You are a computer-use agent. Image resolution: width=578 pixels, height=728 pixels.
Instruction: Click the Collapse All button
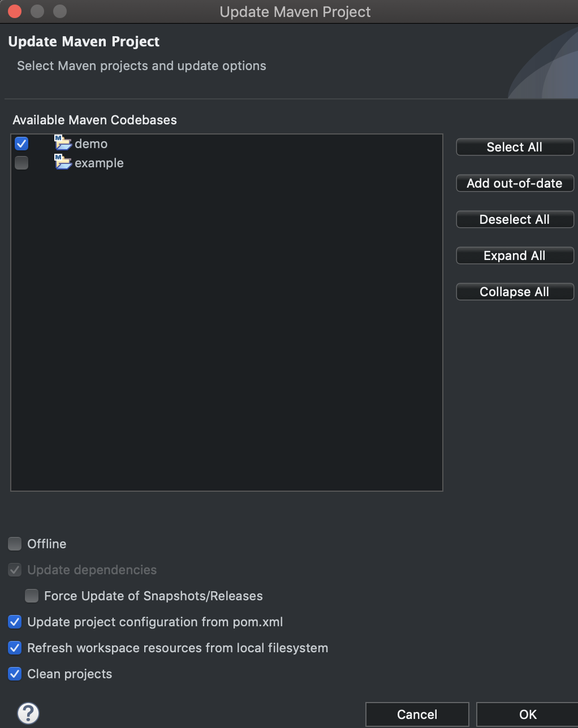515,292
